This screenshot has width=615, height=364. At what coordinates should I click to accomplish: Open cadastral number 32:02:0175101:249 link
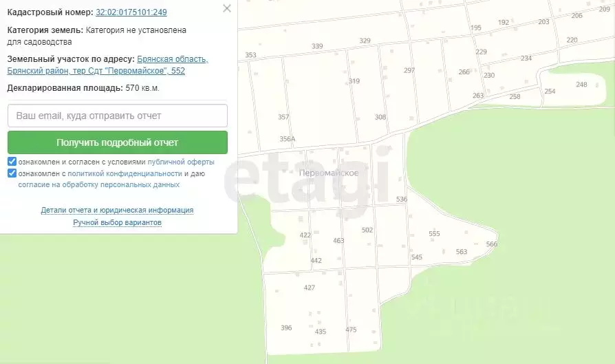[x=131, y=12]
